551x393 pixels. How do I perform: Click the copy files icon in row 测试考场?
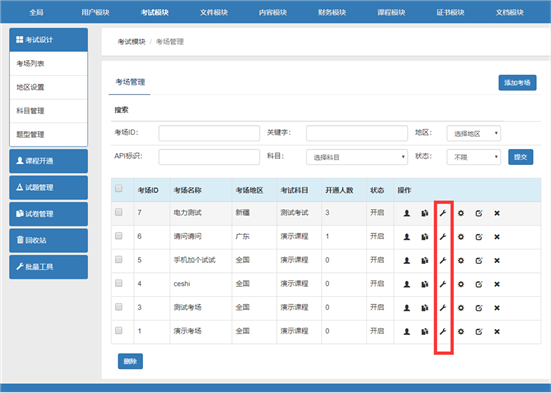[424, 308]
